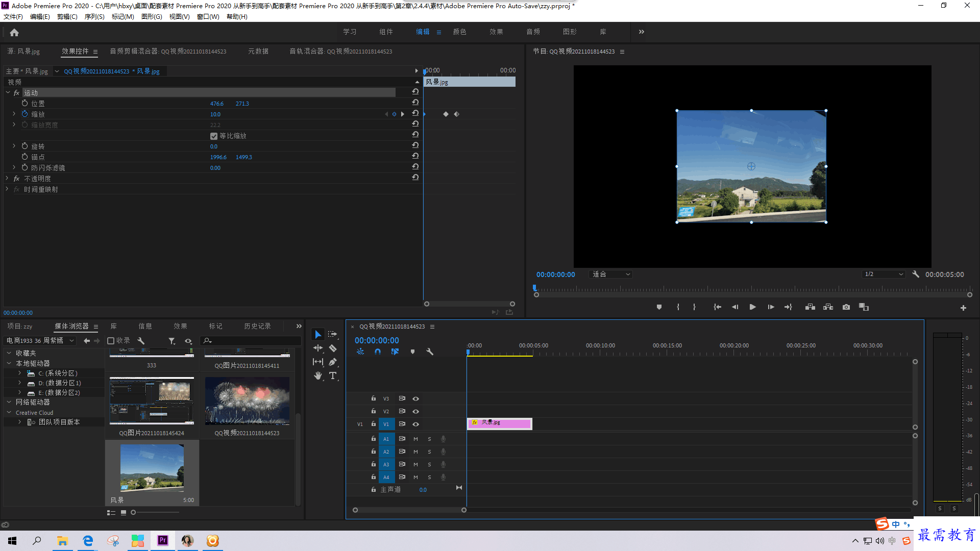
Task: Add marker in program monitor
Action: 659,307
